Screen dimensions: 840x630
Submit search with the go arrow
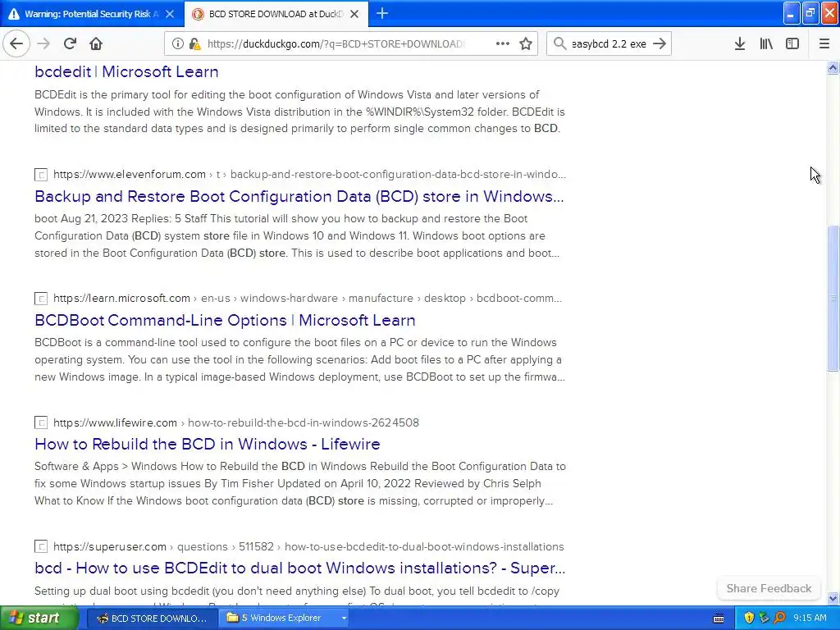660,43
